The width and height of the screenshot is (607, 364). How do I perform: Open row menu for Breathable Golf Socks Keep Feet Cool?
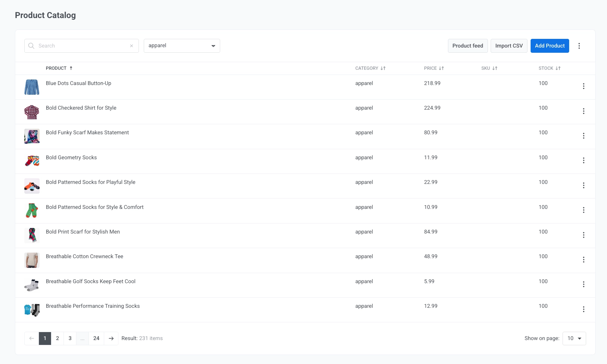(583, 284)
